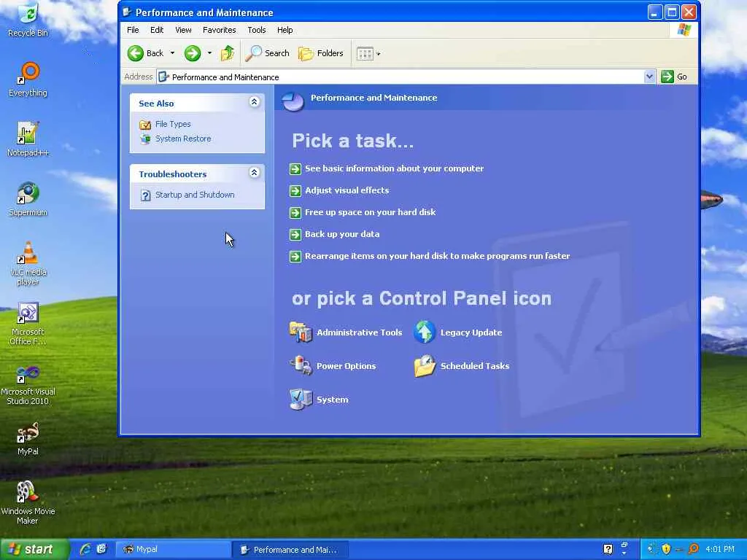Screen dimensions: 747x560
Task: Select the Everything desktop shortcut
Action: tap(28, 80)
